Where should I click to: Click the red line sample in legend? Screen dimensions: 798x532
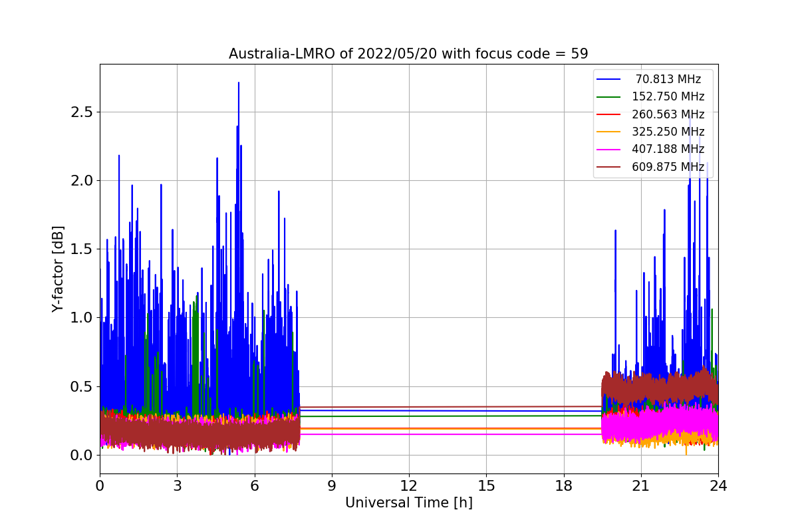(609, 114)
